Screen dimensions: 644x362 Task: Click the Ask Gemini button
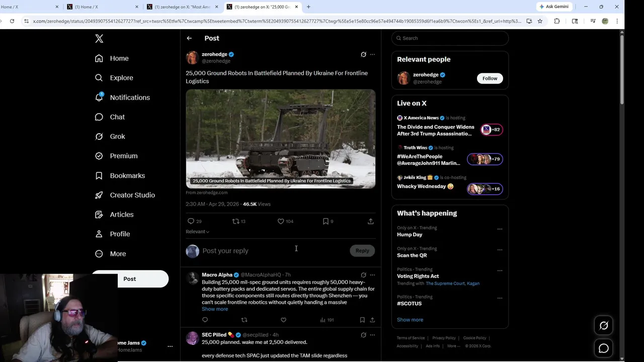tap(554, 7)
